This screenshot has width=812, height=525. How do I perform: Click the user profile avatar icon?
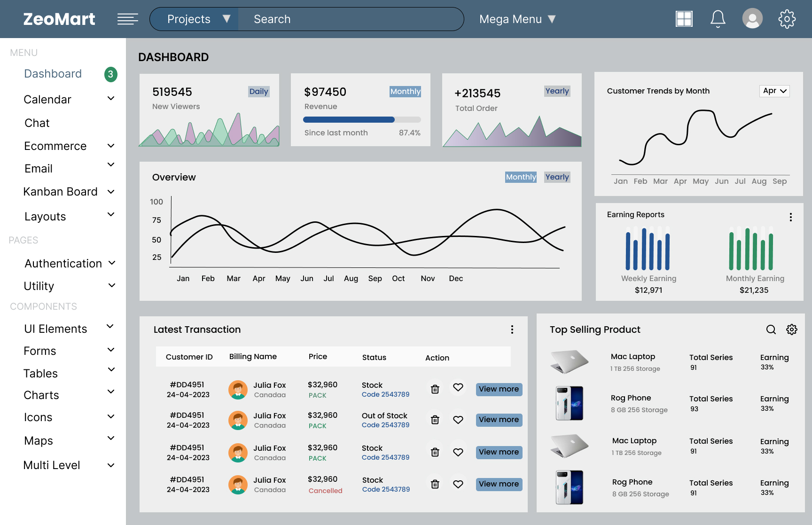pos(752,19)
